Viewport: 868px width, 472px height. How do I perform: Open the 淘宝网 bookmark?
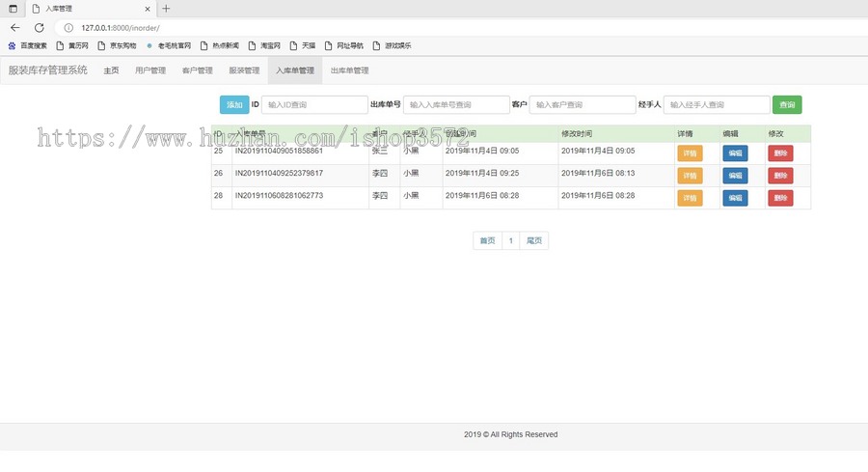(x=264, y=45)
